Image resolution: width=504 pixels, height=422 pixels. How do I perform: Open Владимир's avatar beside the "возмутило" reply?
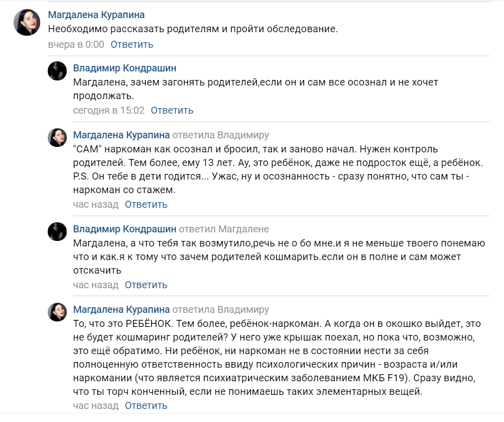[x=57, y=232]
